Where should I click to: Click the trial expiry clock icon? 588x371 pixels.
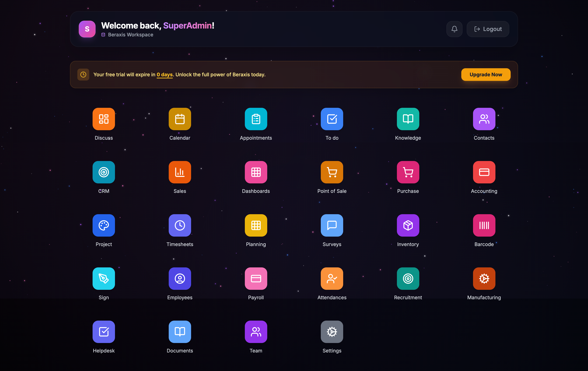coord(83,75)
